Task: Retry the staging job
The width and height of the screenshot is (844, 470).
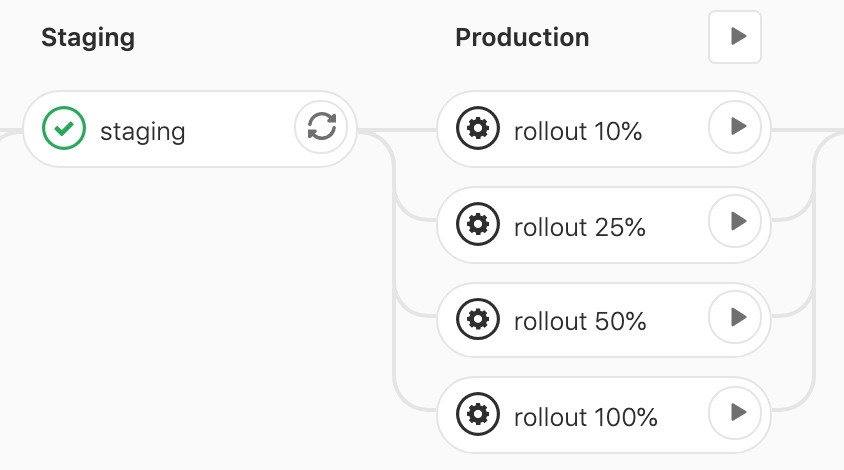Action: [x=321, y=127]
